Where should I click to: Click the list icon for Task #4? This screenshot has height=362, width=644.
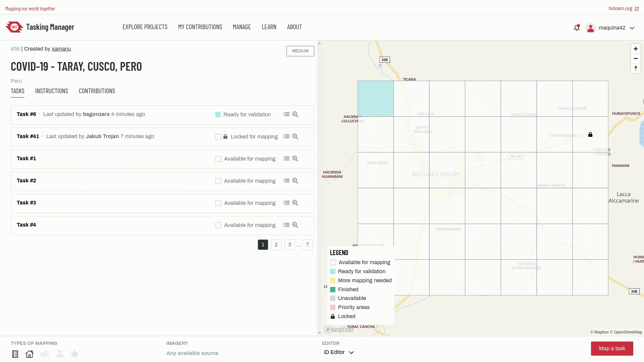tap(286, 225)
